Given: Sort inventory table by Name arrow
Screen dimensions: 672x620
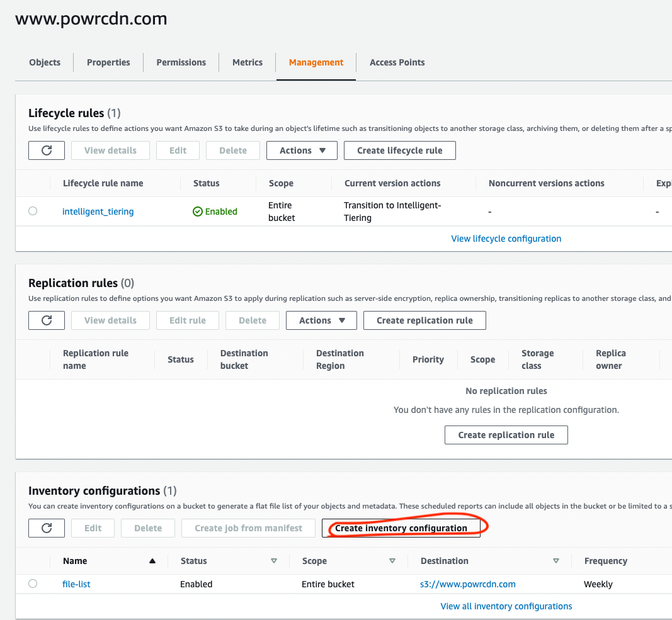Looking at the screenshot, I should (x=152, y=561).
